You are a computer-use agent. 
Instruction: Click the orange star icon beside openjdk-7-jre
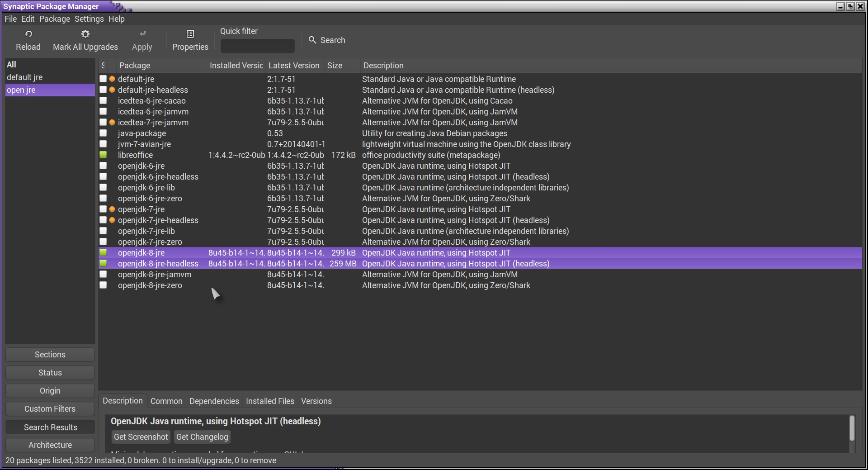[112, 209]
